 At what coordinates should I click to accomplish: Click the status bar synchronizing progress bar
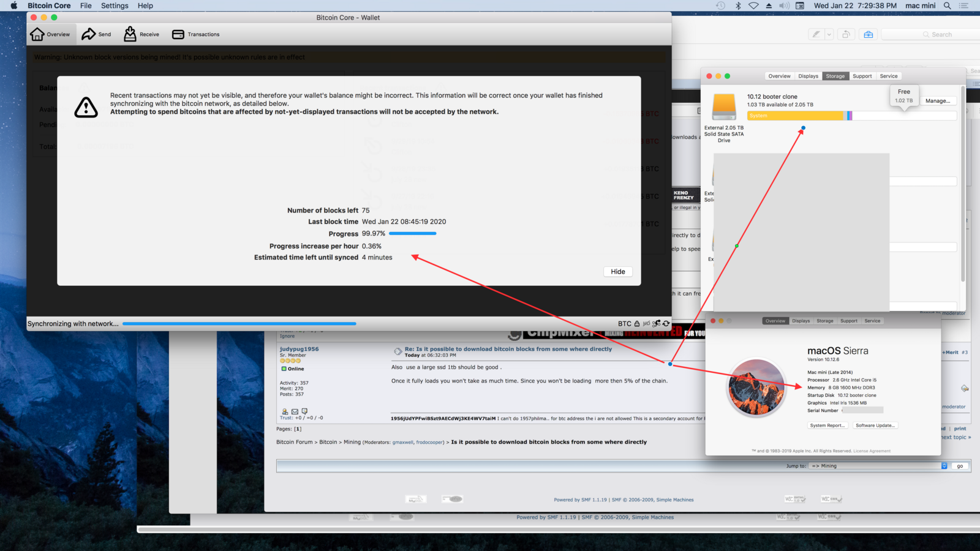[x=239, y=323]
